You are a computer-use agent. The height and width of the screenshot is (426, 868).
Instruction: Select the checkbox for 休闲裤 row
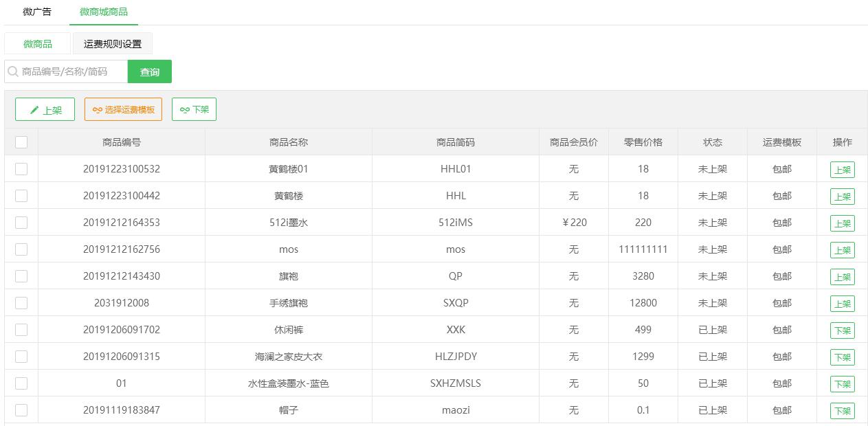pyautogui.click(x=21, y=330)
